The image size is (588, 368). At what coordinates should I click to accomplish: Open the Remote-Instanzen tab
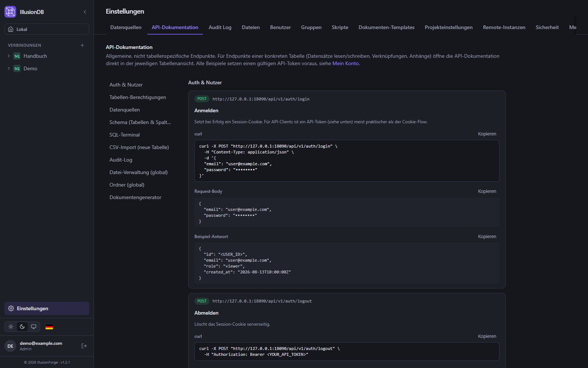pyautogui.click(x=504, y=27)
